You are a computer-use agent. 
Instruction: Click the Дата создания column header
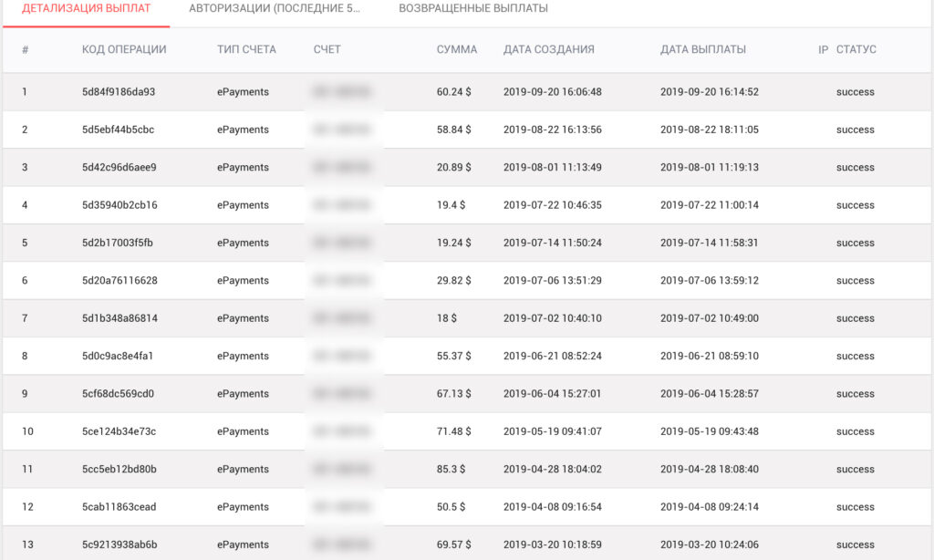549,49
